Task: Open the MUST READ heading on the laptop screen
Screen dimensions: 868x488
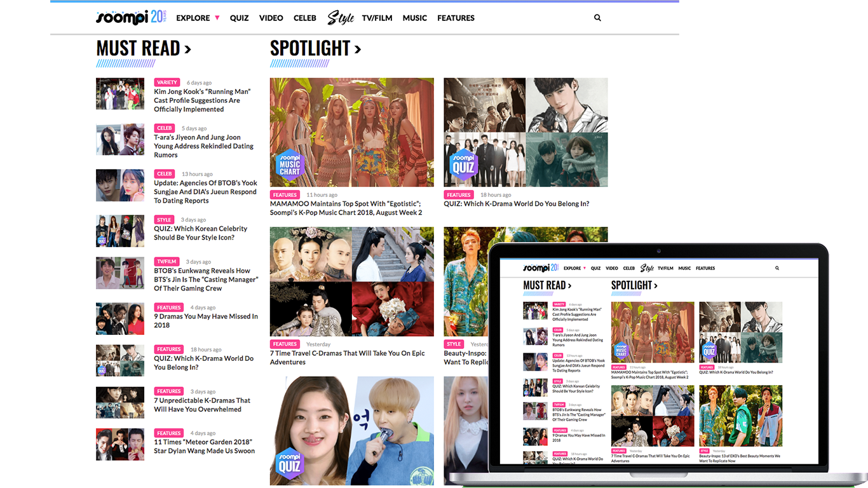Action: pyautogui.click(x=547, y=285)
